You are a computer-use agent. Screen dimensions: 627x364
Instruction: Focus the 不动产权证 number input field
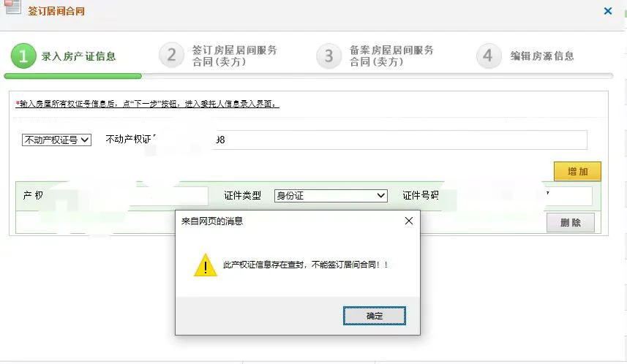pos(399,140)
